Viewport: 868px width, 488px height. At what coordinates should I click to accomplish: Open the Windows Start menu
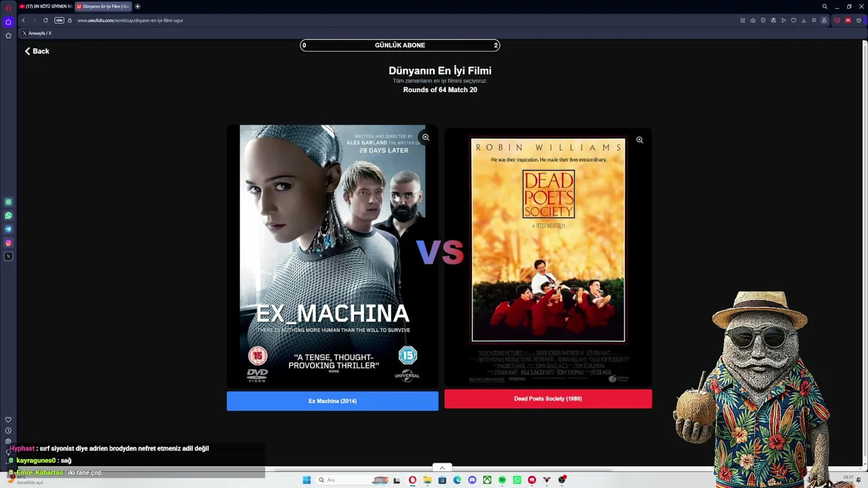[x=307, y=480]
